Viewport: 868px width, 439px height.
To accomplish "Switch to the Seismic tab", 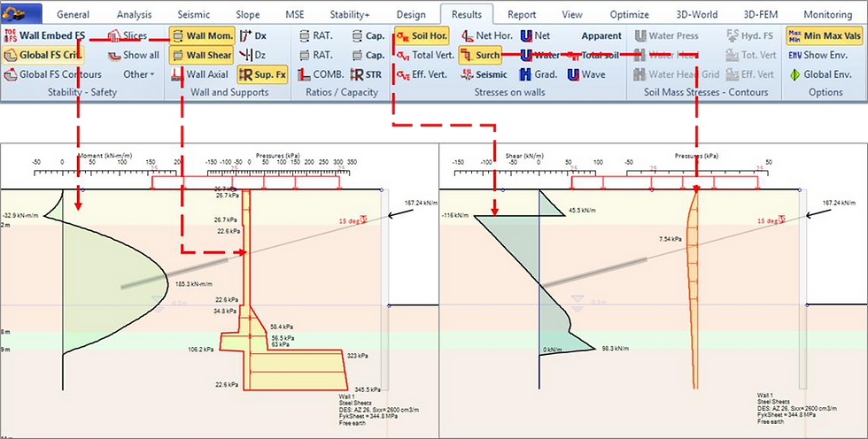I will pyautogui.click(x=194, y=14).
